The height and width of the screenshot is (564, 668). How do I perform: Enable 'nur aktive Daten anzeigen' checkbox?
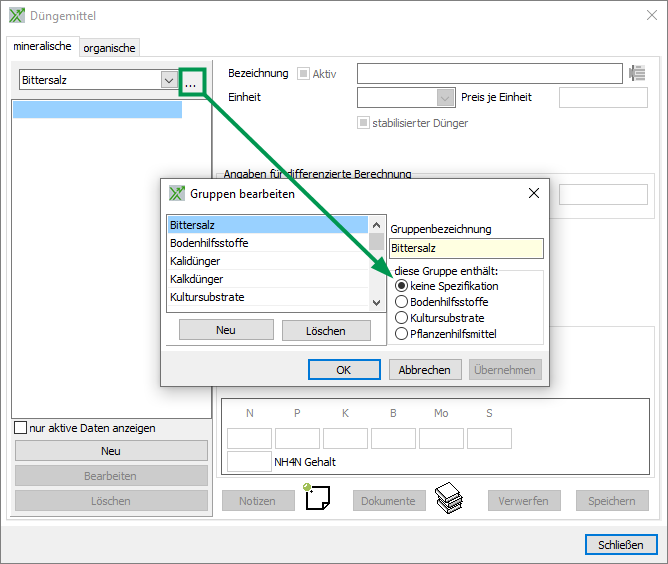coord(21,428)
